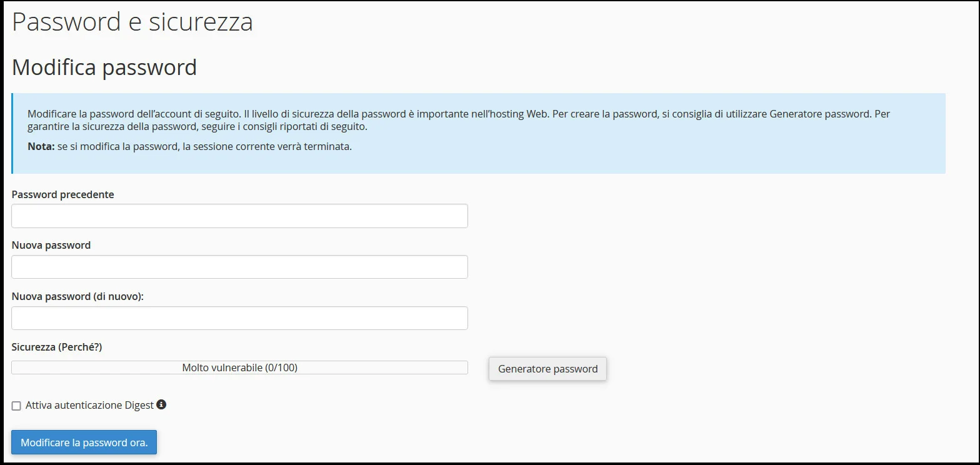Click Modificare la password ora button

point(84,442)
